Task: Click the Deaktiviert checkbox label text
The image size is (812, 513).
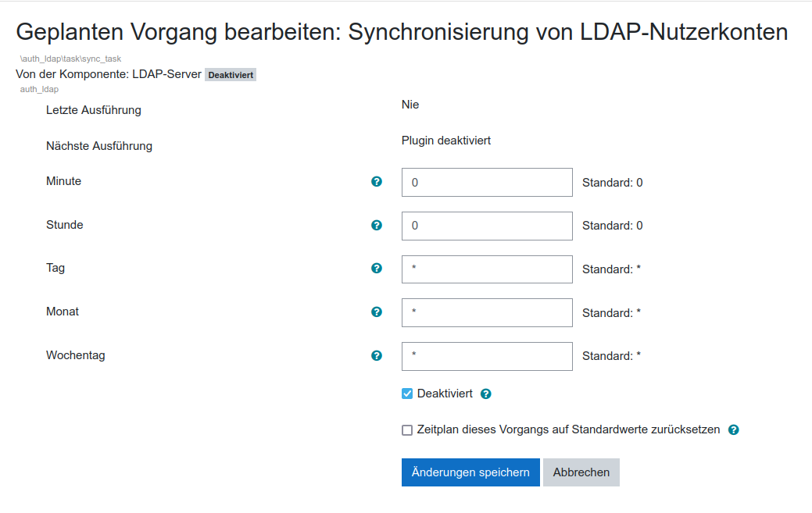Action: 445,394
